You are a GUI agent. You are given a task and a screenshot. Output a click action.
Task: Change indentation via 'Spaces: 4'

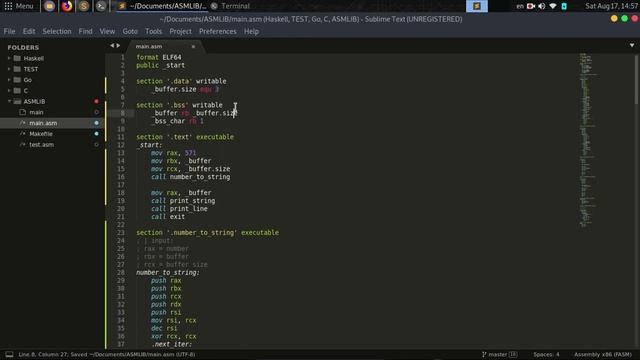(546, 354)
